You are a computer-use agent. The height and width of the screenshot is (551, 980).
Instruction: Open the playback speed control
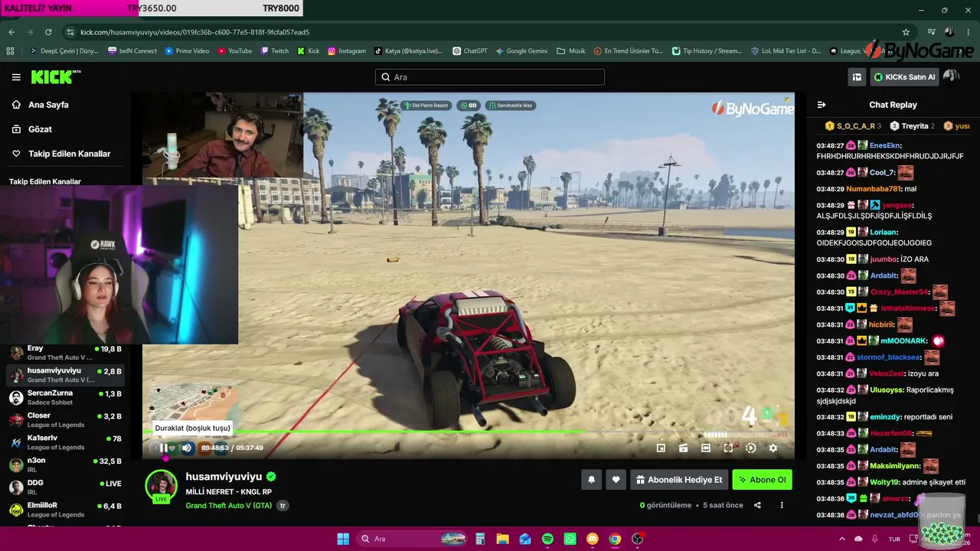coord(750,448)
